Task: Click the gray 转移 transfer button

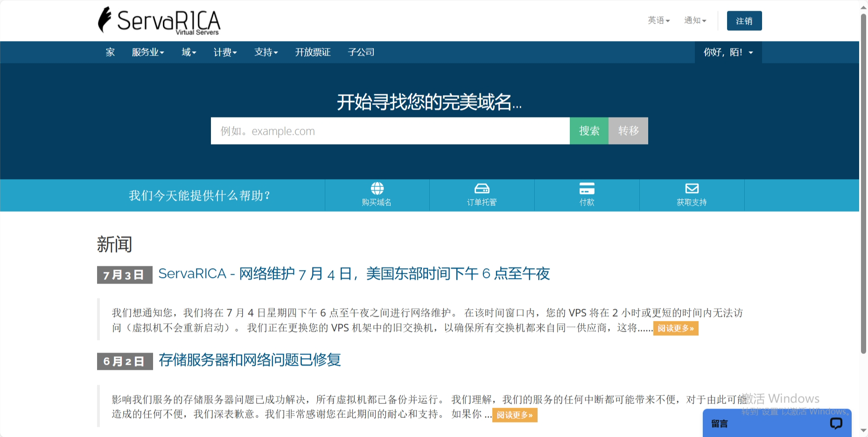Action: [x=628, y=131]
